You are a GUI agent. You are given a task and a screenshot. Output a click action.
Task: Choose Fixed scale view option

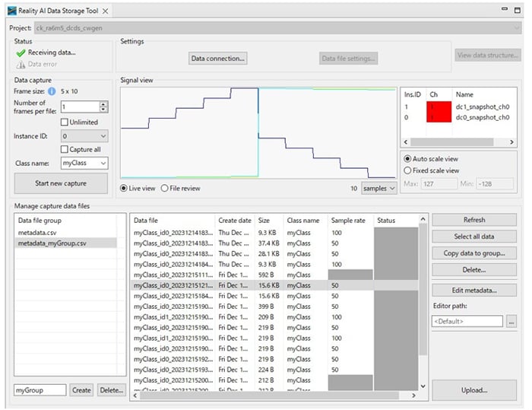tap(407, 170)
